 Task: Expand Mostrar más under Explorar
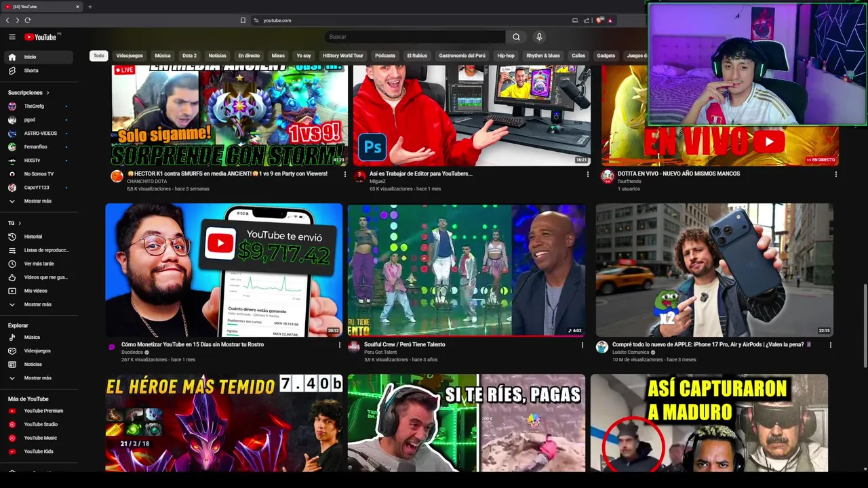(39, 378)
